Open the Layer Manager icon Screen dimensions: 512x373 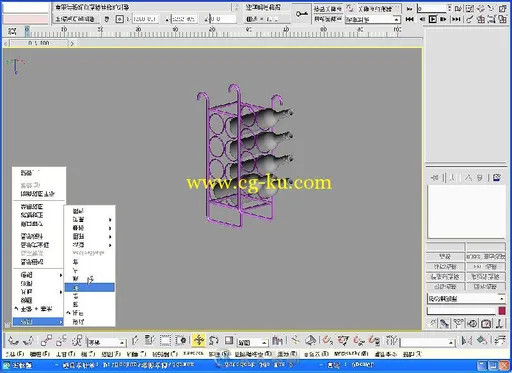(500, 341)
